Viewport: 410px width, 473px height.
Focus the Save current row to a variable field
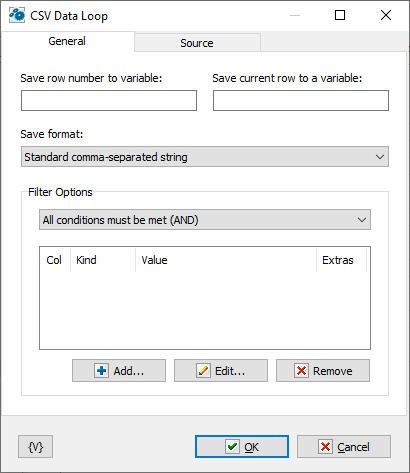(x=301, y=100)
